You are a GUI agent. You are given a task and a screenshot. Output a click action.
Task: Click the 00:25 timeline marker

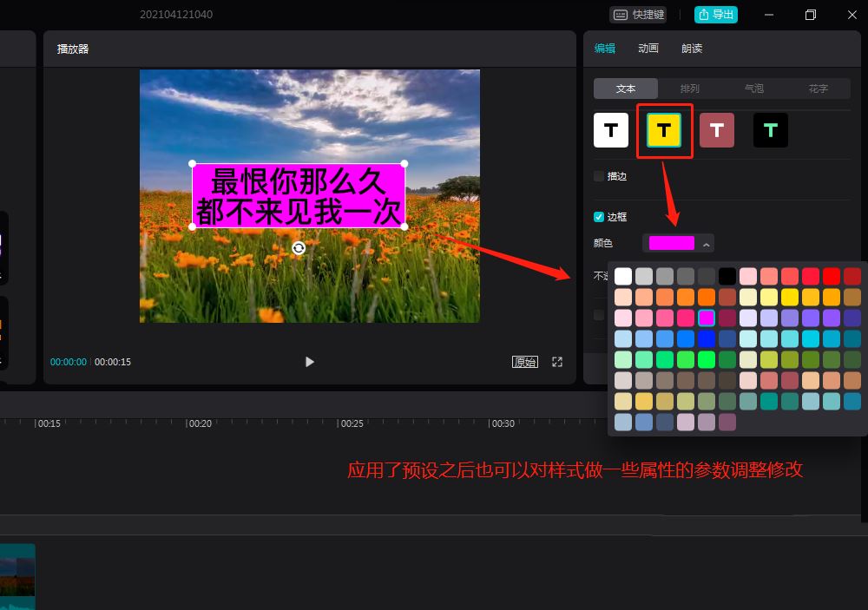[x=351, y=423]
